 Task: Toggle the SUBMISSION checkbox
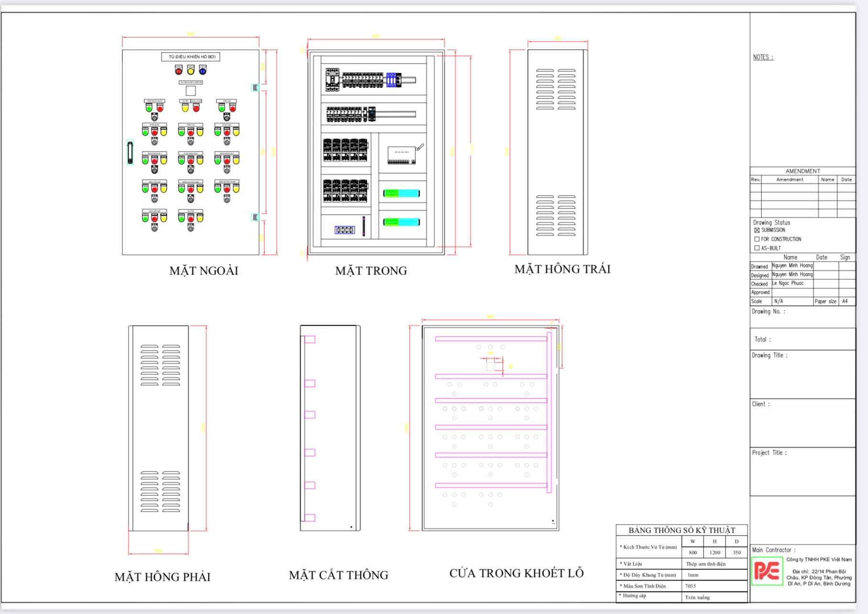coord(757,230)
